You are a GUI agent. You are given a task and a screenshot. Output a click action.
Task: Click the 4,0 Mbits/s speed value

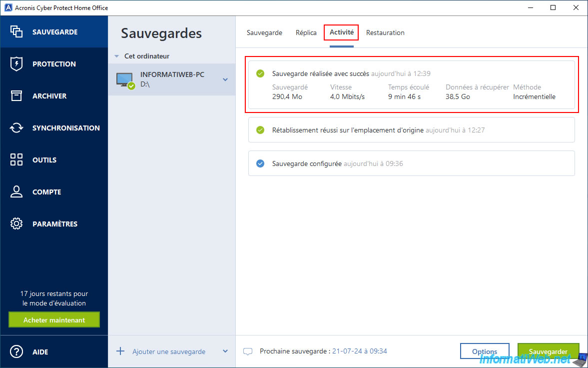point(347,96)
